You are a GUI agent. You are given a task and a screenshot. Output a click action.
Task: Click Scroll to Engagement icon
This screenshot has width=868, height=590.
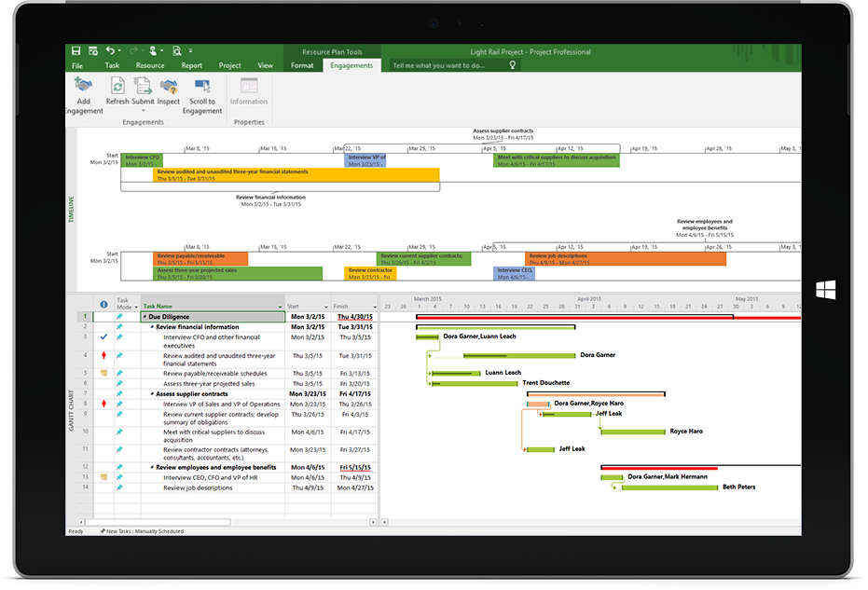click(202, 86)
